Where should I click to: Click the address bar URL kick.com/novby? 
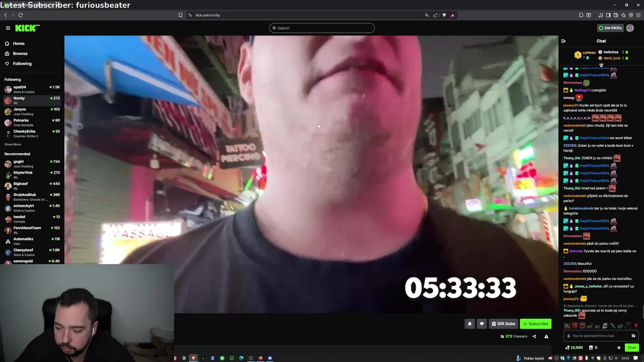pyautogui.click(x=208, y=15)
